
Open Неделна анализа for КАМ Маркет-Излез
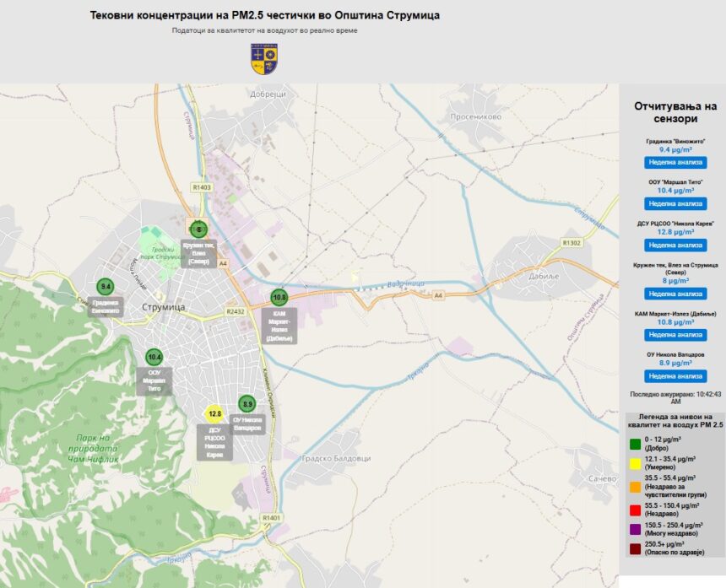click(x=675, y=335)
